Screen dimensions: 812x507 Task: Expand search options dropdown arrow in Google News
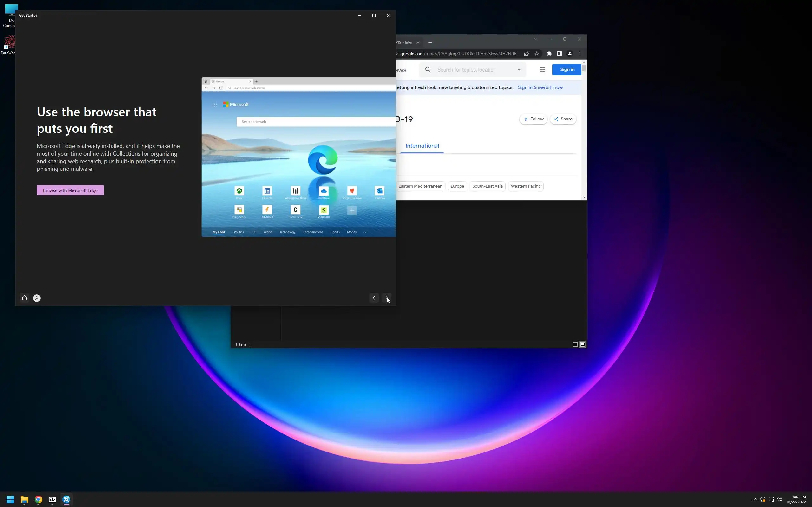tap(519, 70)
